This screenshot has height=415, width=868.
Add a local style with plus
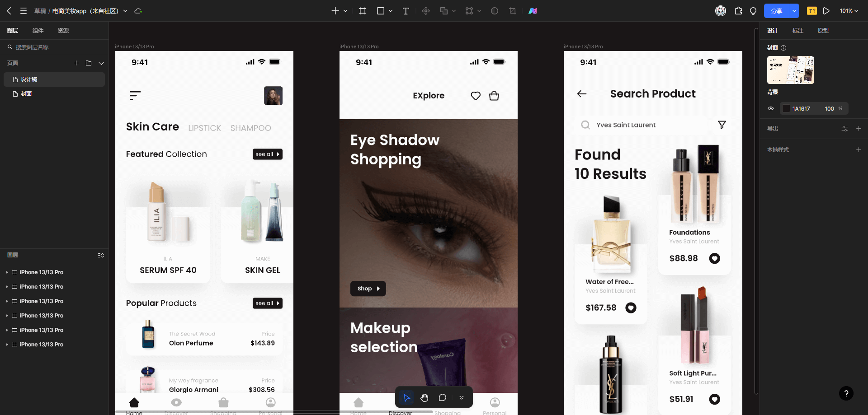pyautogui.click(x=859, y=150)
